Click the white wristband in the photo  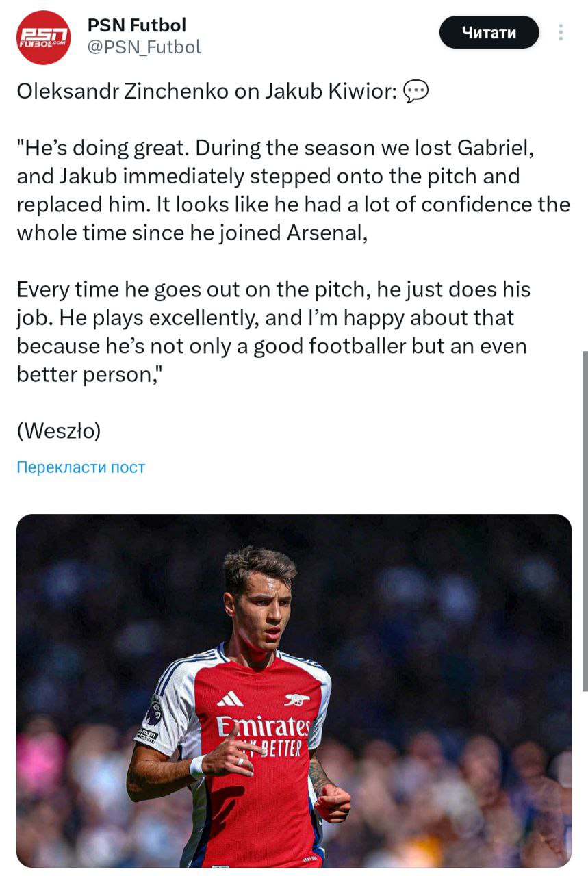tap(197, 766)
